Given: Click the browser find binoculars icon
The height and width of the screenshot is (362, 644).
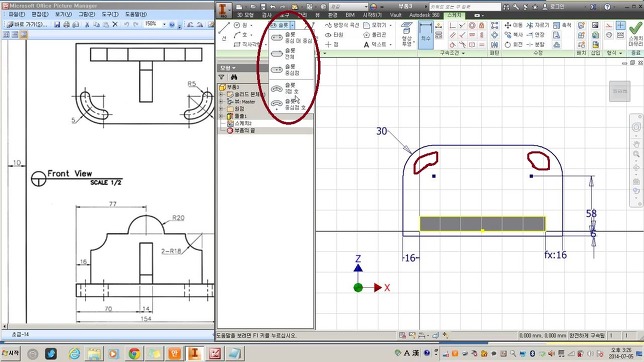Looking at the screenshot, I should pyautogui.click(x=234, y=77).
